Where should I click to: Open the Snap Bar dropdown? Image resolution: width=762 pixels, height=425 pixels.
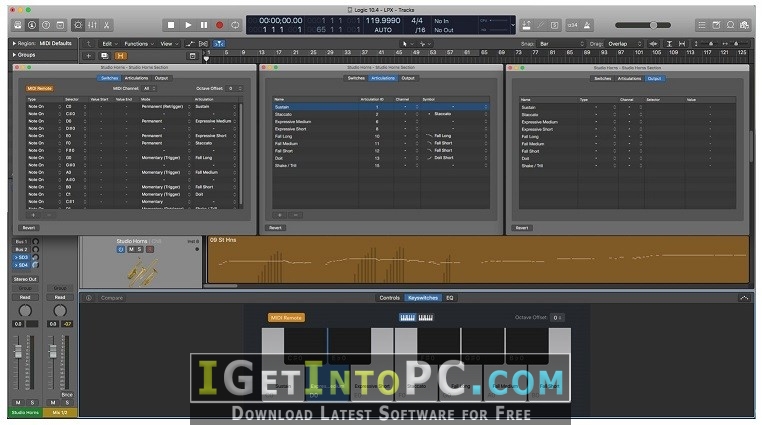tap(562, 44)
